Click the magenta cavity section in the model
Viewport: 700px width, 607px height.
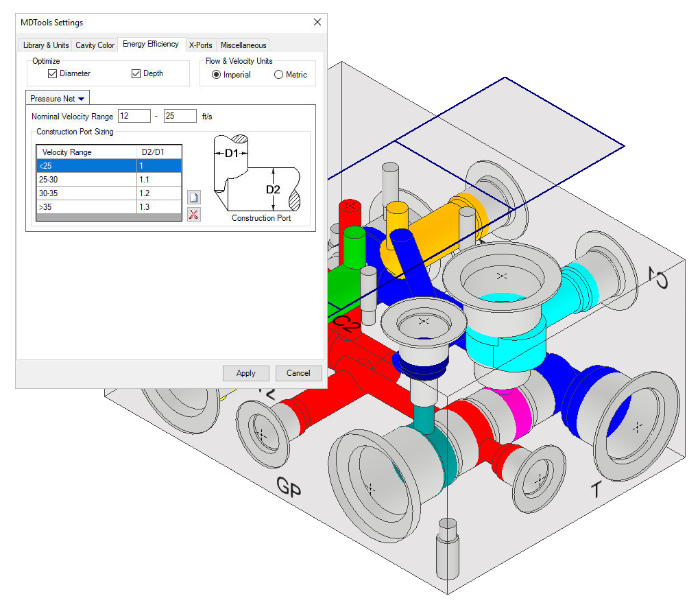[520, 413]
